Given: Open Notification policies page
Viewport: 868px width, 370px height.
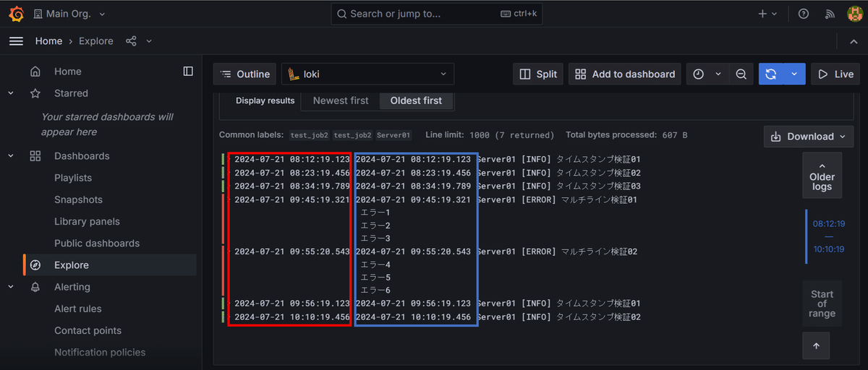Looking at the screenshot, I should pos(100,352).
